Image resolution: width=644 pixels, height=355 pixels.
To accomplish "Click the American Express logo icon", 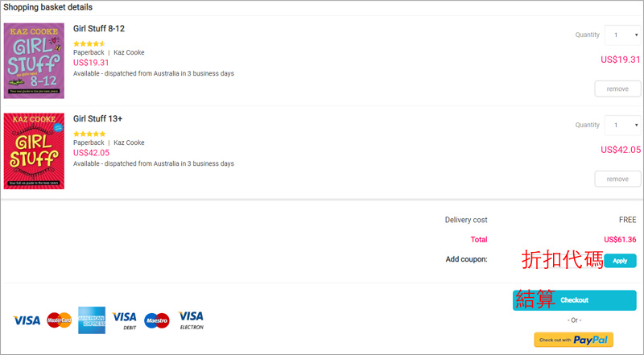I will (92, 320).
